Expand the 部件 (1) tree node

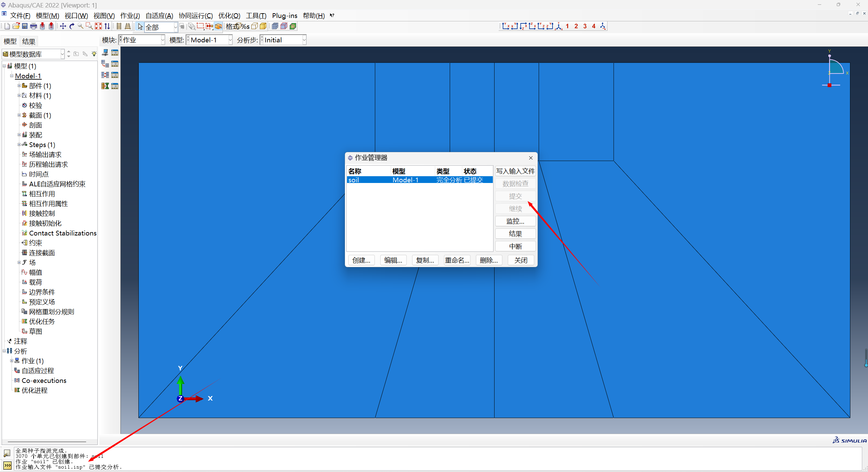tap(19, 86)
